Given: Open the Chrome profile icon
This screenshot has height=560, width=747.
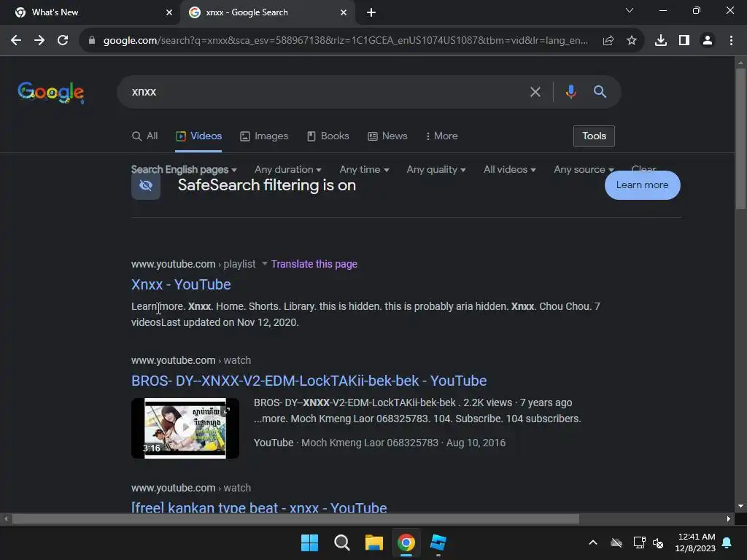Looking at the screenshot, I should 708,41.
